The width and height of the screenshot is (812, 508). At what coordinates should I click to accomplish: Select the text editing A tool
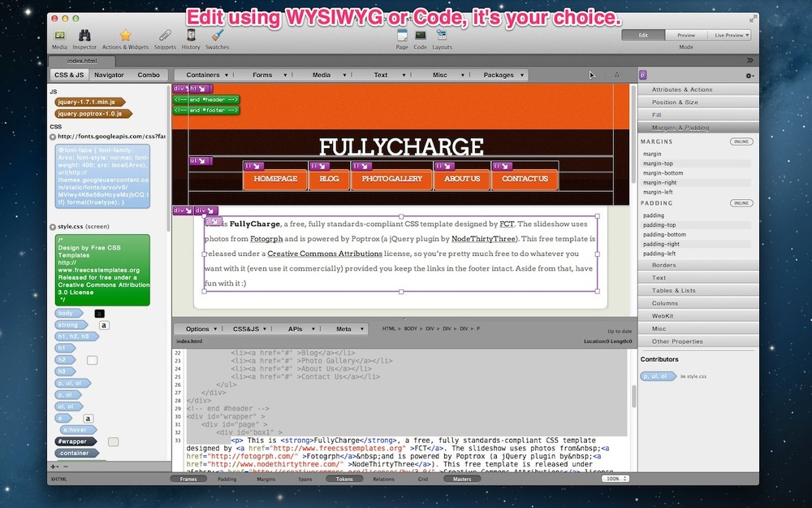617,75
